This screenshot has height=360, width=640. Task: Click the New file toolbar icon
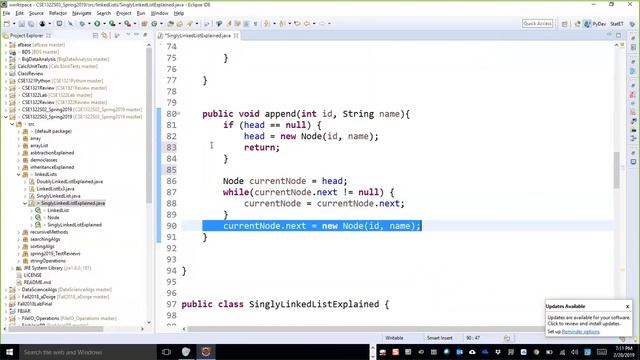click(7, 24)
